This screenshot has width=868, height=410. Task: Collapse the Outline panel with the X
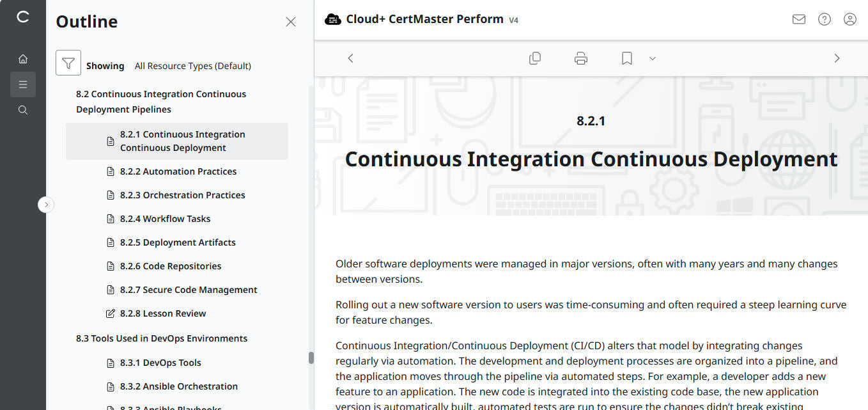(x=291, y=21)
